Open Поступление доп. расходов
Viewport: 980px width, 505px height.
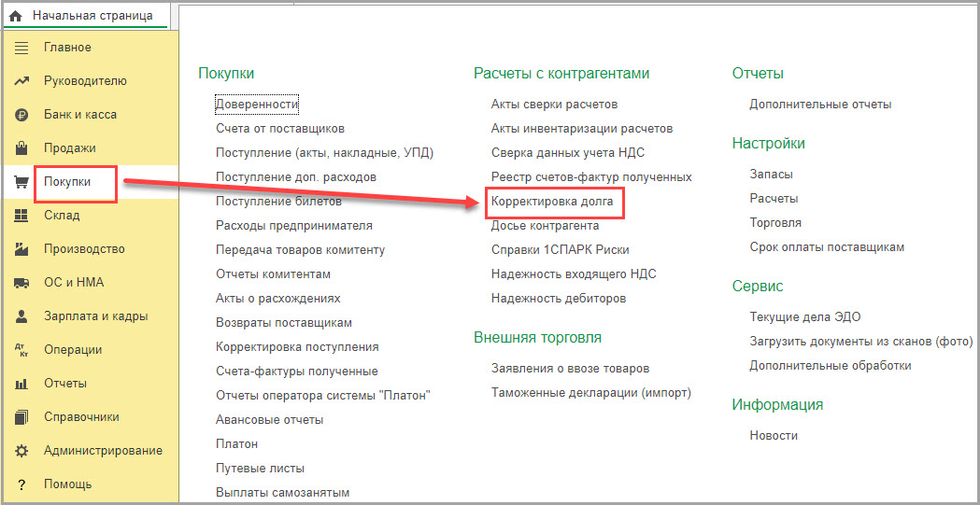296,177
